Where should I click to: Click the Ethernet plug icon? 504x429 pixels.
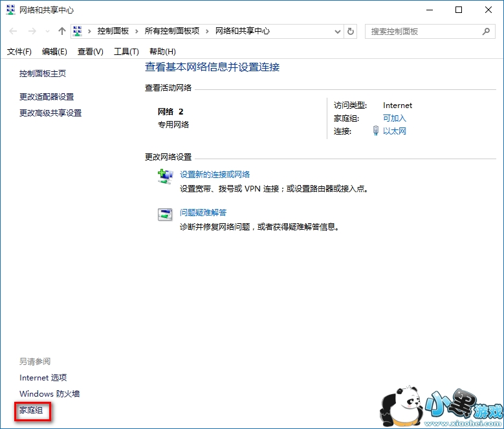[x=376, y=131]
